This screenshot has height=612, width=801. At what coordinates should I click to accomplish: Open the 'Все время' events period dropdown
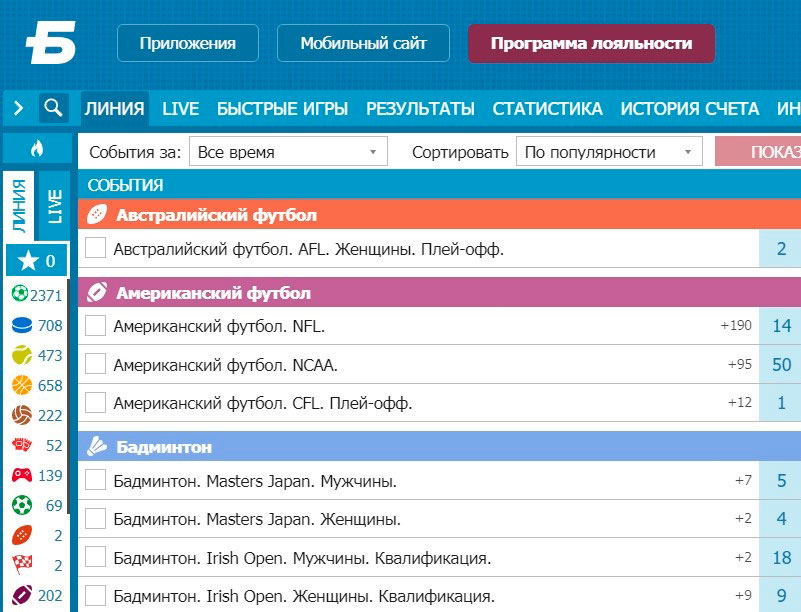click(290, 151)
